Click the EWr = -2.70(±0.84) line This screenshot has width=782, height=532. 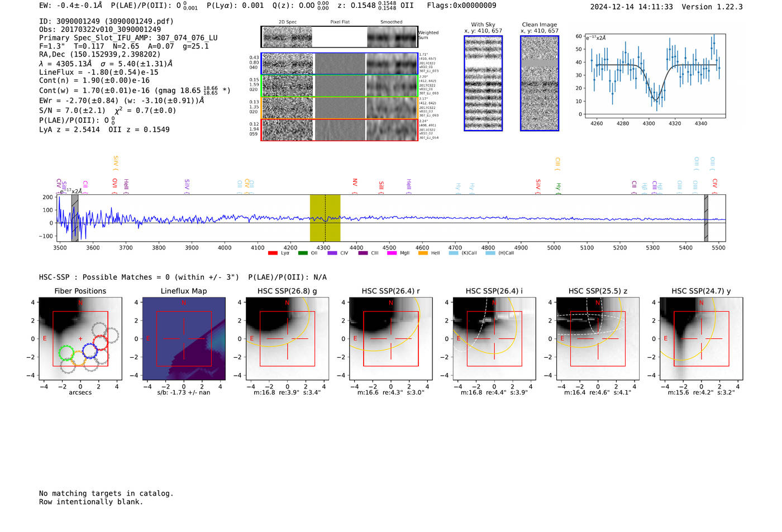[122, 100]
